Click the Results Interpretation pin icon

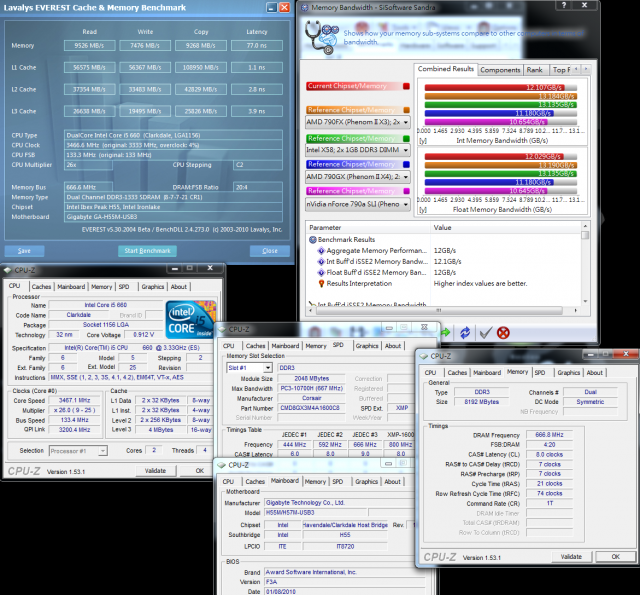[321, 283]
